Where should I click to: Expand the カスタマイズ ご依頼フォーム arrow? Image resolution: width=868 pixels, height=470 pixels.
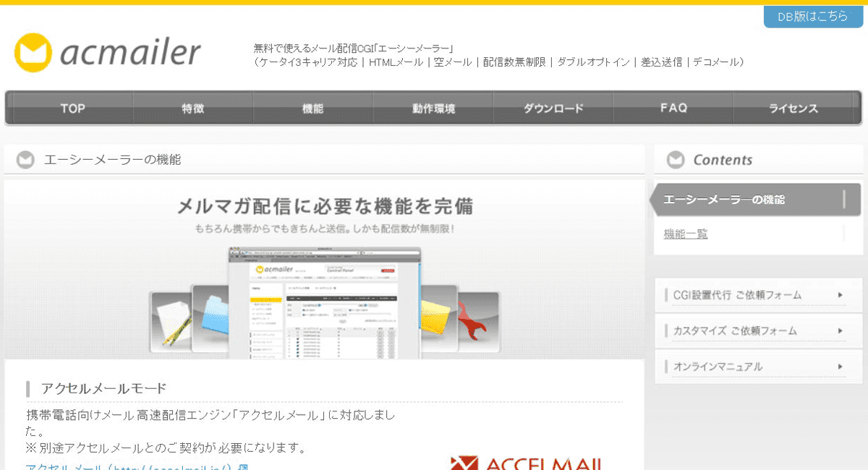(841, 330)
